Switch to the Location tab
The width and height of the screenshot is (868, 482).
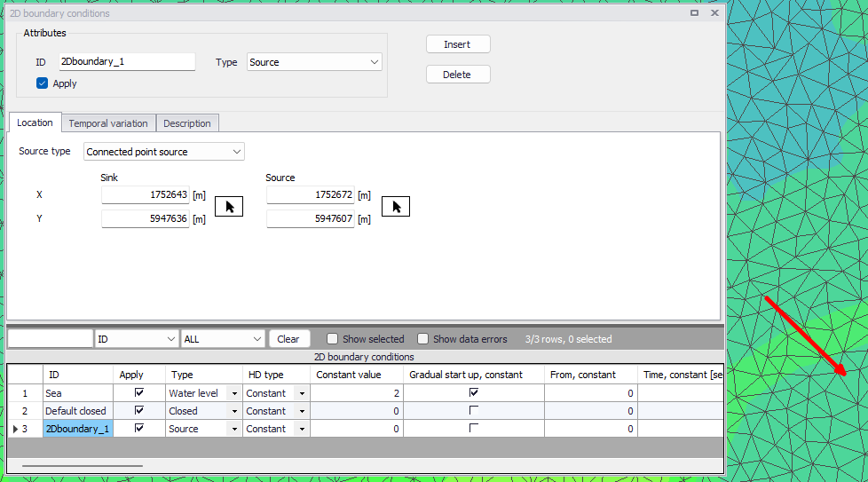35,122
